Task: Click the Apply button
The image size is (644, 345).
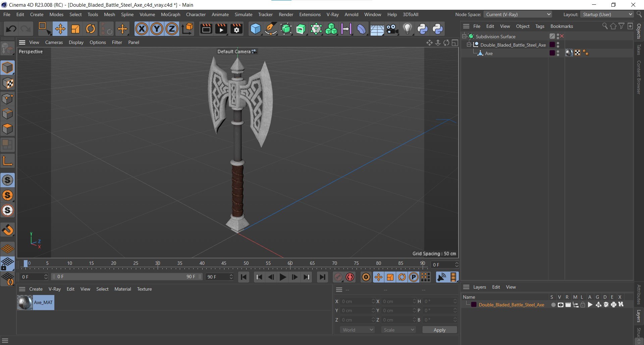Action: 439,330
